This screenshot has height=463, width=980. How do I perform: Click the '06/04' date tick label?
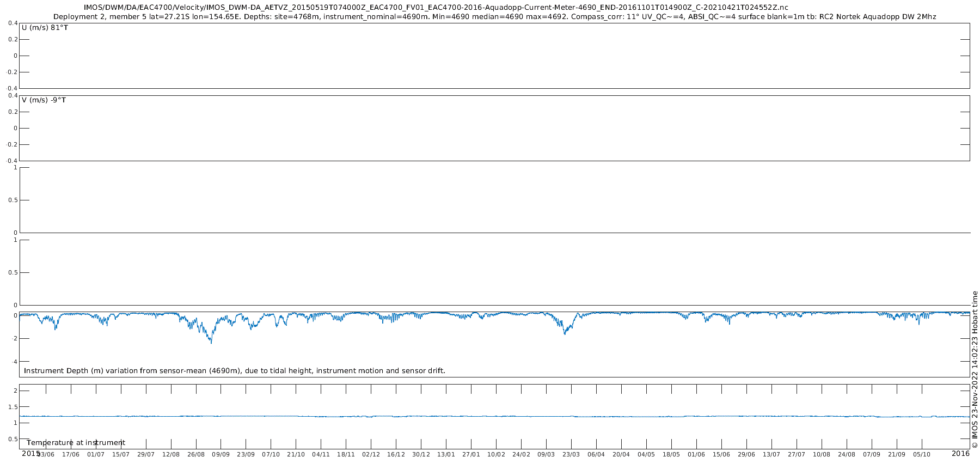(x=597, y=454)
